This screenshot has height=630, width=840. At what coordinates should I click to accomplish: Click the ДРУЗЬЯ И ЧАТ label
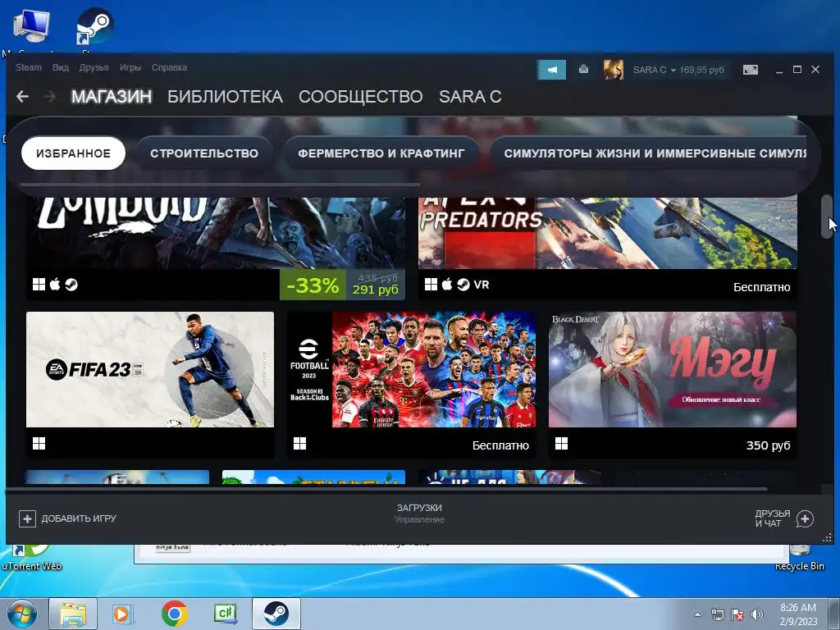773,518
